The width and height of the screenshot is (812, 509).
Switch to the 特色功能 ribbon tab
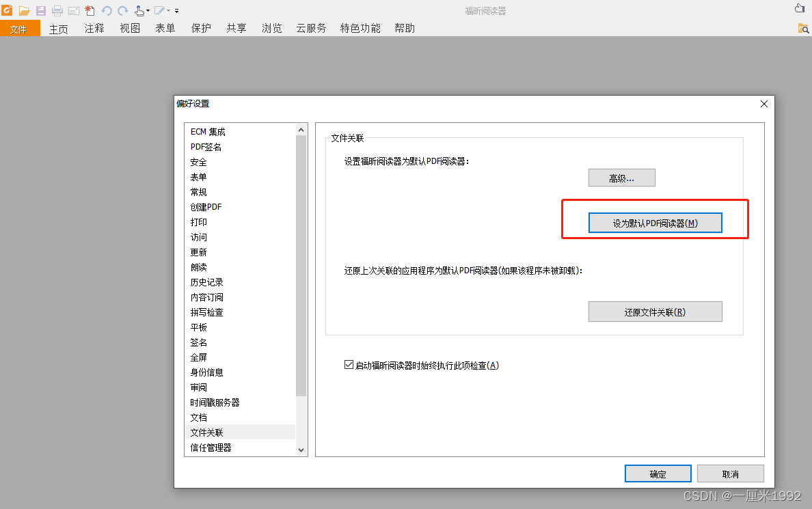pyautogui.click(x=360, y=29)
